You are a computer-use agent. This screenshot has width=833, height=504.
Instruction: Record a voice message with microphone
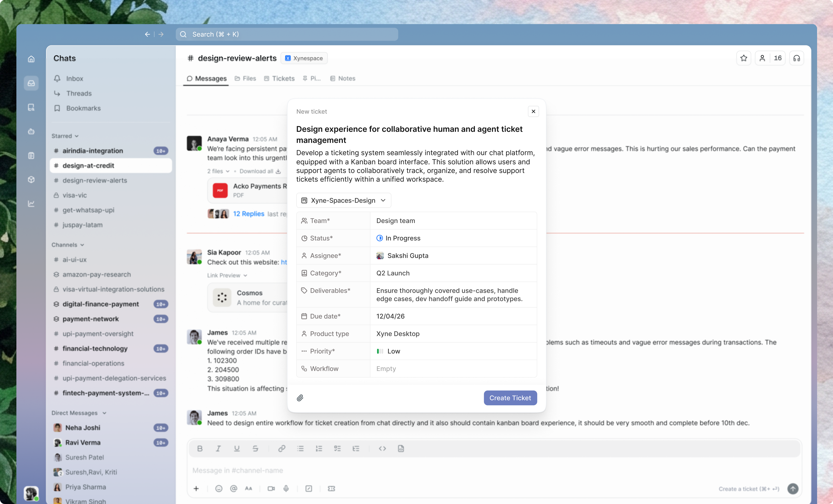286,489
